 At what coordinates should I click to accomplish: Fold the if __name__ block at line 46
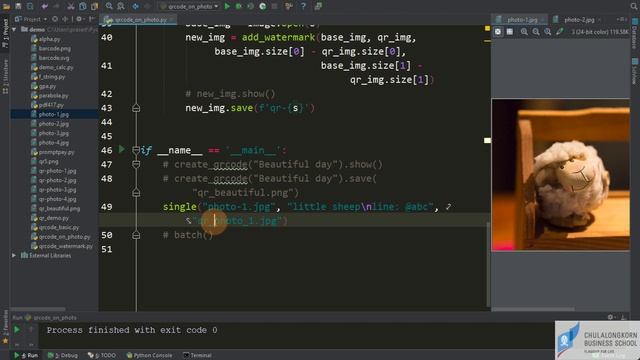136,150
